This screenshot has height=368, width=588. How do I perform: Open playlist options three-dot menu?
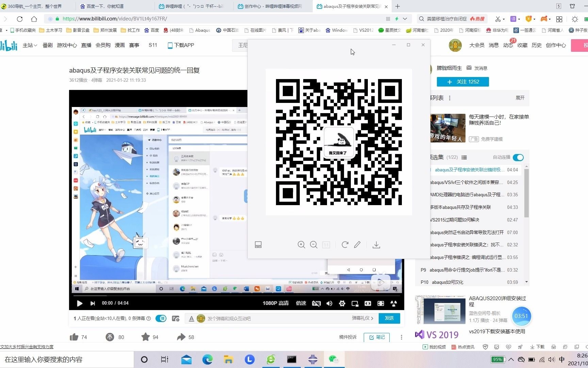coord(450,98)
